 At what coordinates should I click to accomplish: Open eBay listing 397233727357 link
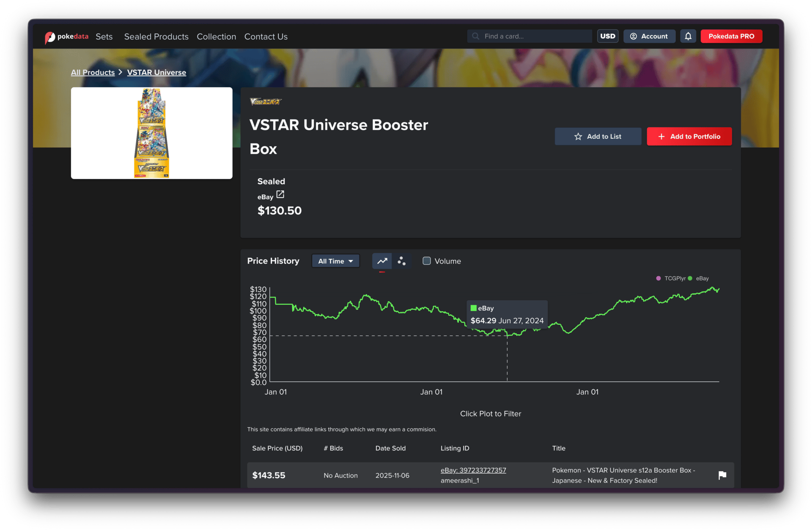pyautogui.click(x=473, y=470)
